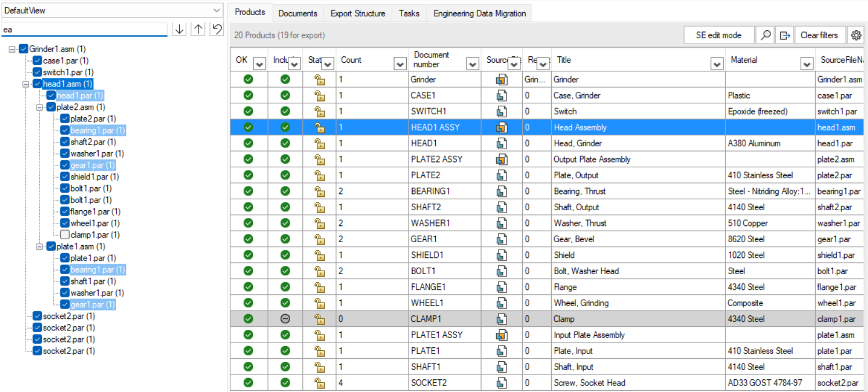Click the assembly file icon in HEAD1 ASSY row
Screen dimensions: 868x392
[502, 127]
